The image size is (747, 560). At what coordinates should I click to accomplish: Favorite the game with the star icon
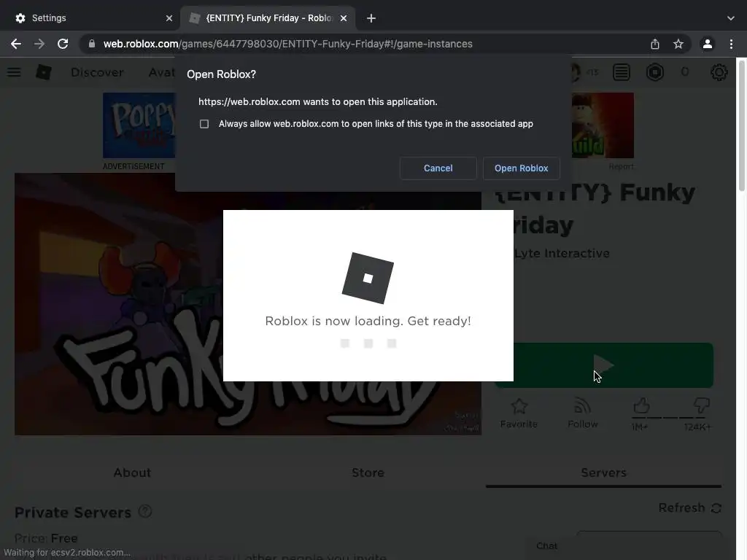click(x=519, y=413)
